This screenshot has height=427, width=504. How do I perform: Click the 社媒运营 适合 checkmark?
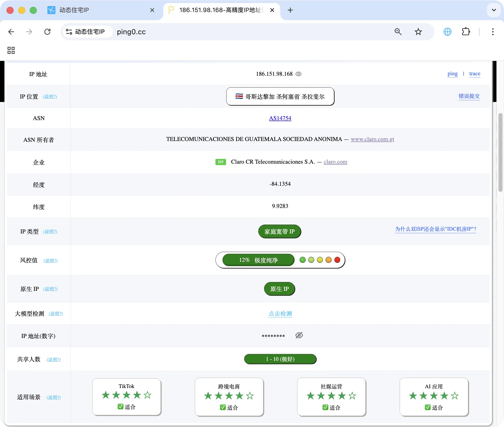pyautogui.click(x=325, y=407)
